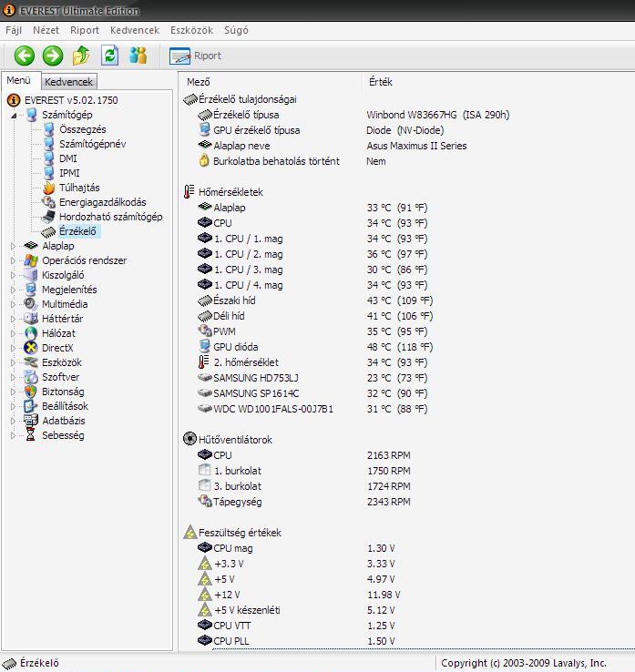The image size is (635, 672).
Task: Click the Multimédia speaker icon
Action: click(x=31, y=304)
